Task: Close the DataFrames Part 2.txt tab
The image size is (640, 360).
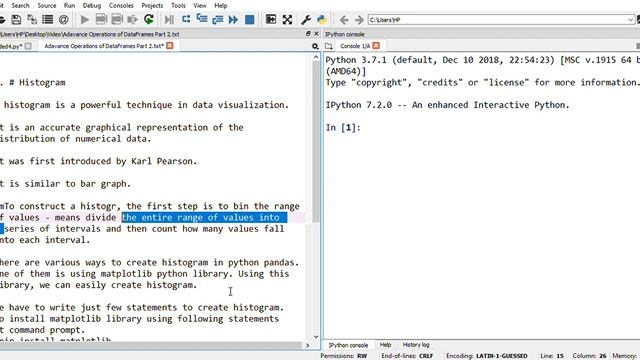Action: coord(170,46)
